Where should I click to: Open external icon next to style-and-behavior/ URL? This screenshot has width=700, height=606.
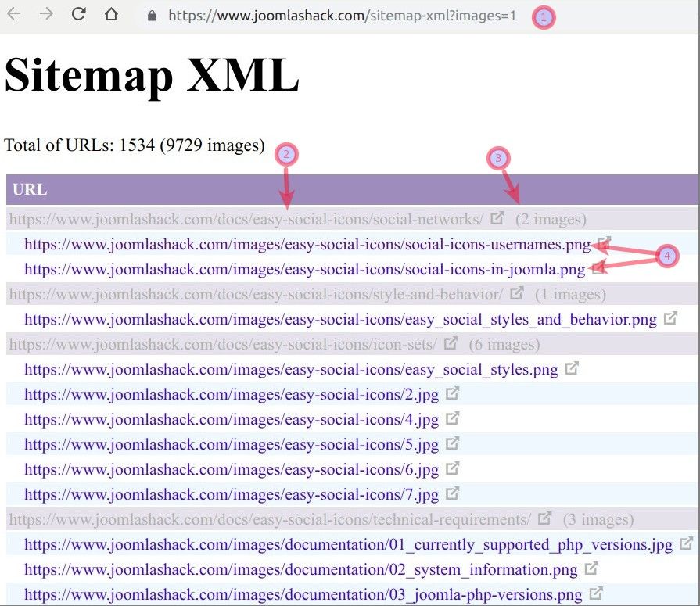pyautogui.click(x=516, y=293)
